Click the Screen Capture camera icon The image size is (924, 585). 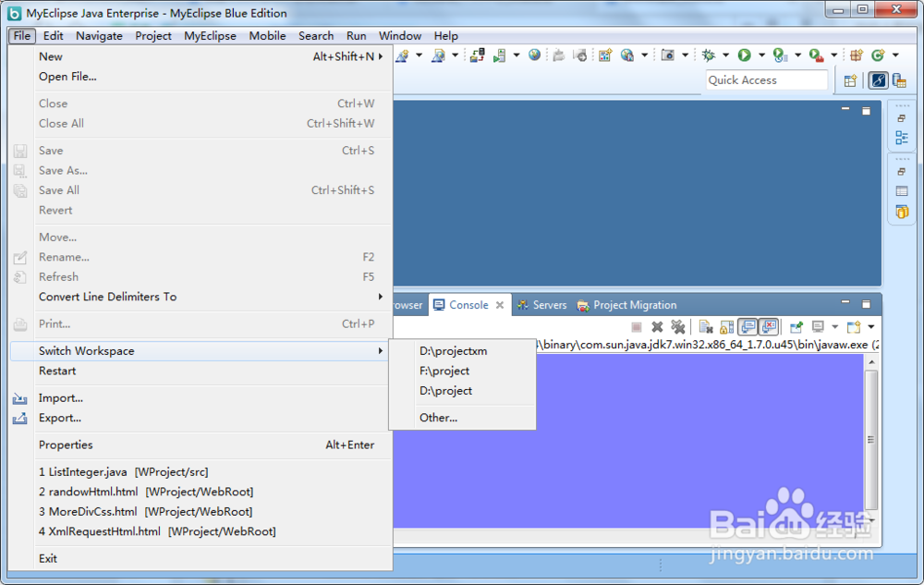point(668,55)
